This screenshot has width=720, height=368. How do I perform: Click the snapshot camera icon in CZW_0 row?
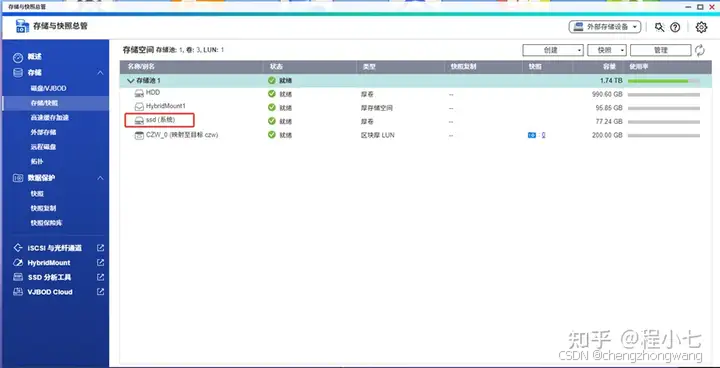click(532, 135)
